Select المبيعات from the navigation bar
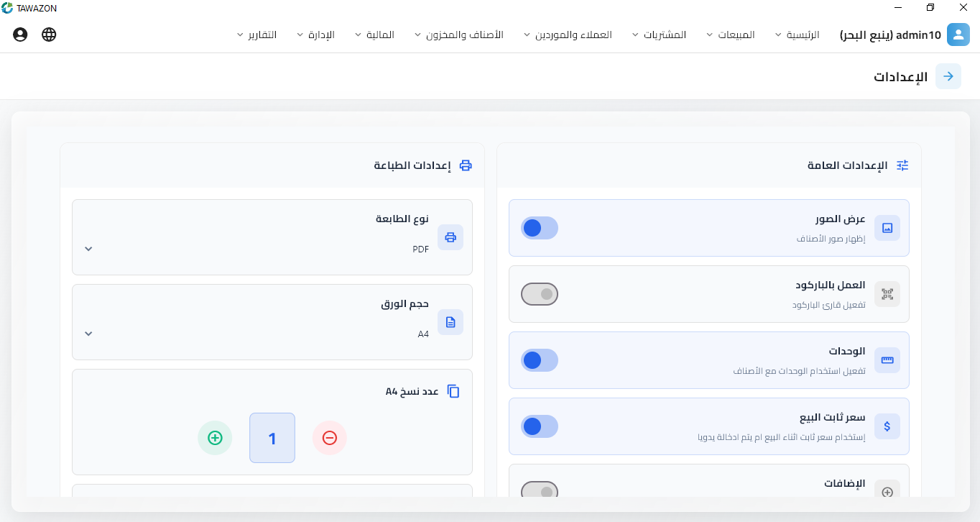Screen dimensions: 980x522 click(x=733, y=34)
